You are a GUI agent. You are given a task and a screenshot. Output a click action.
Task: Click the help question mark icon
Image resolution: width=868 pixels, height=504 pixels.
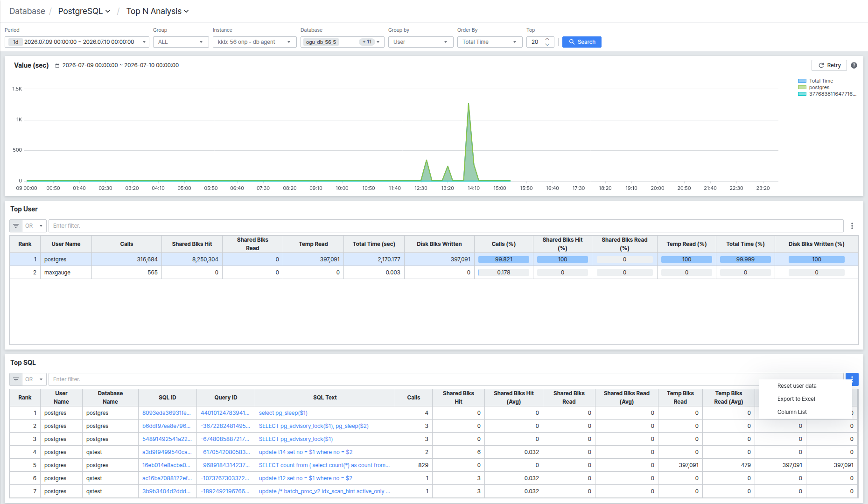[854, 65]
